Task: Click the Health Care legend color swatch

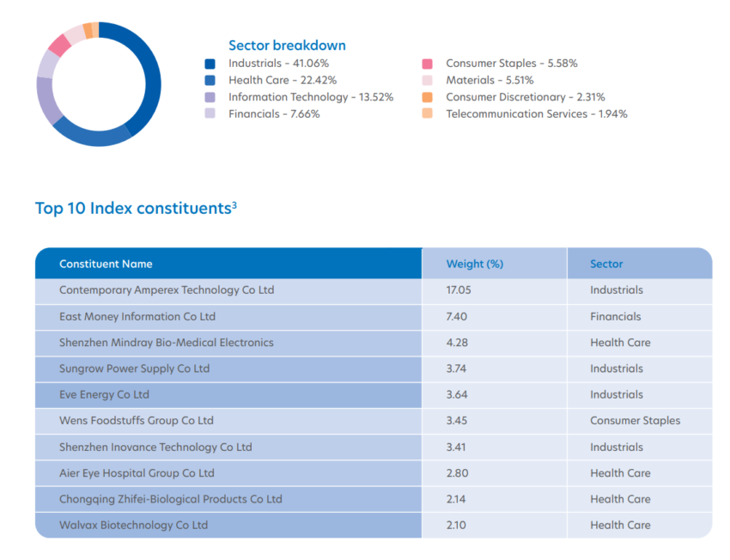Action: point(210,81)
